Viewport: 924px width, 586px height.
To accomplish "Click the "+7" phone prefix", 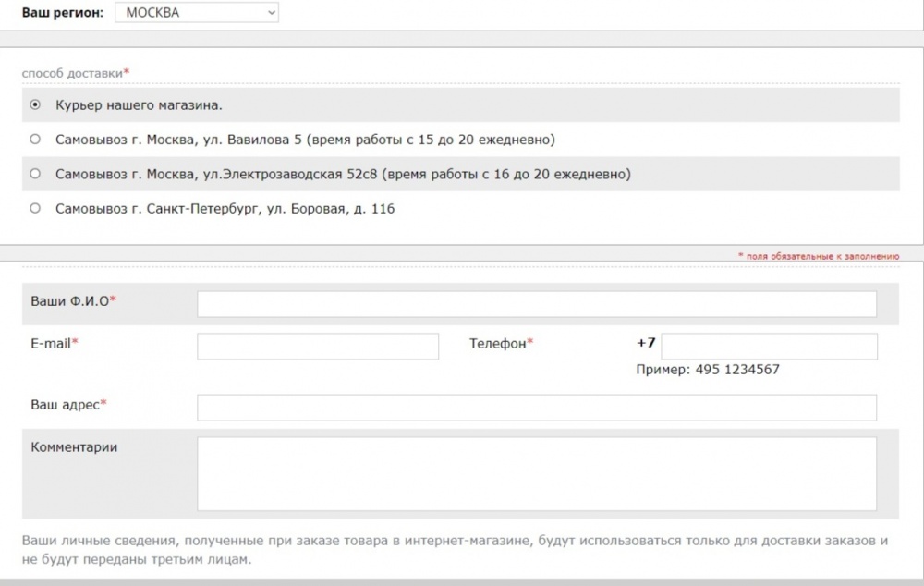I will coord(646,343).
